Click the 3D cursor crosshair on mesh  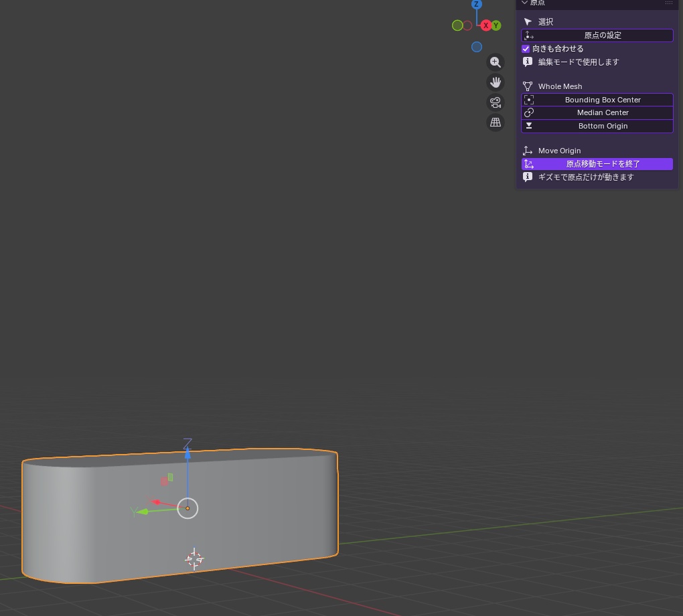[194, 559]
